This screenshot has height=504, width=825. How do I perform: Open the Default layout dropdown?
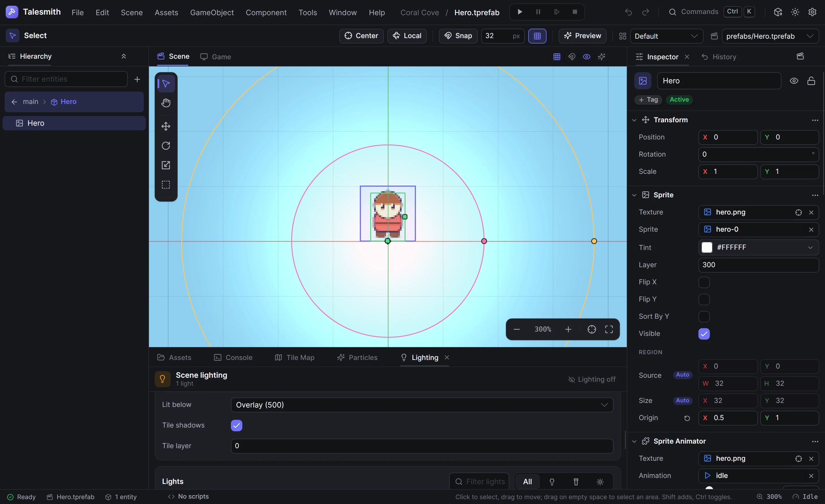tap(666, 36)
